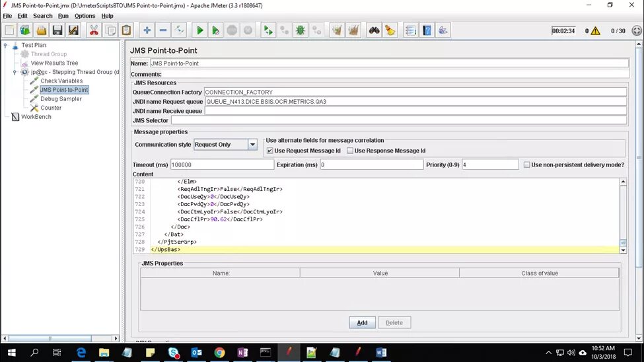Start test with no pauses icon
Image resolution: width=644 pixels, height=362 pixels.
click(x=215, y=30)
